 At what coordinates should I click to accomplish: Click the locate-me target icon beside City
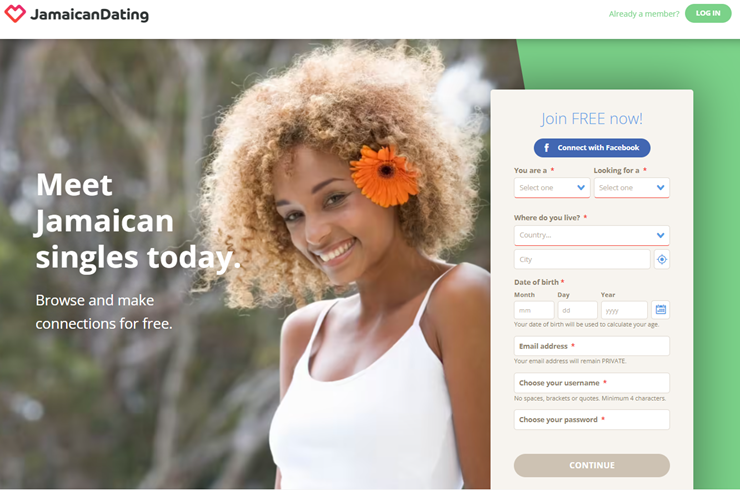662,259
